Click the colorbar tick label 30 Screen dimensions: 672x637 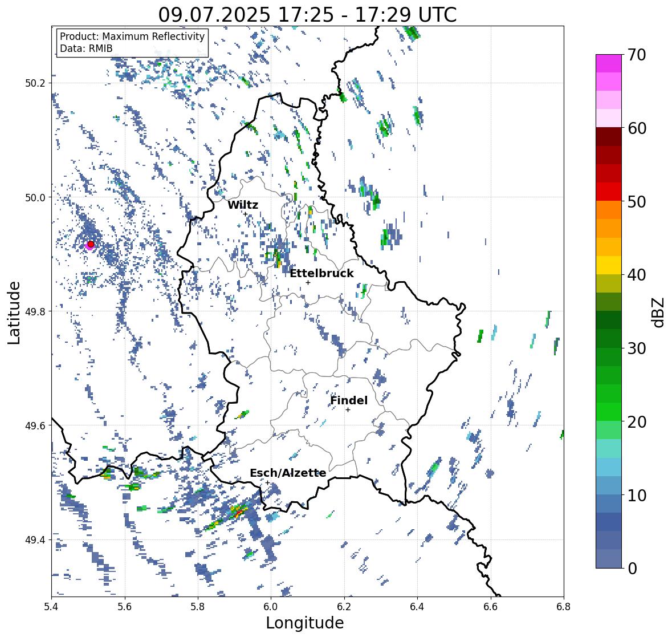(x=637, y=348)
